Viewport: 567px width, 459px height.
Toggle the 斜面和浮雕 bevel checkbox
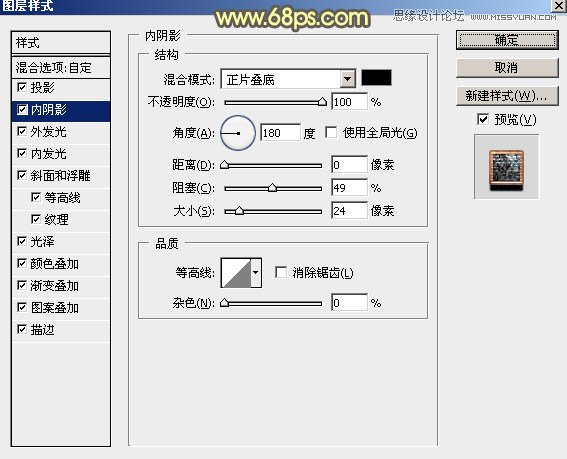[22, 175]
